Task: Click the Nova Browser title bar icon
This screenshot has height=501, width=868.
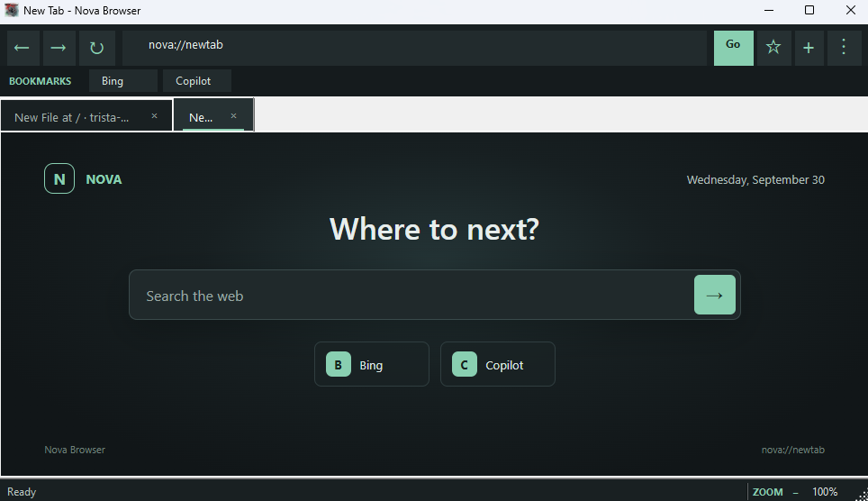Action: coord(11,10)
